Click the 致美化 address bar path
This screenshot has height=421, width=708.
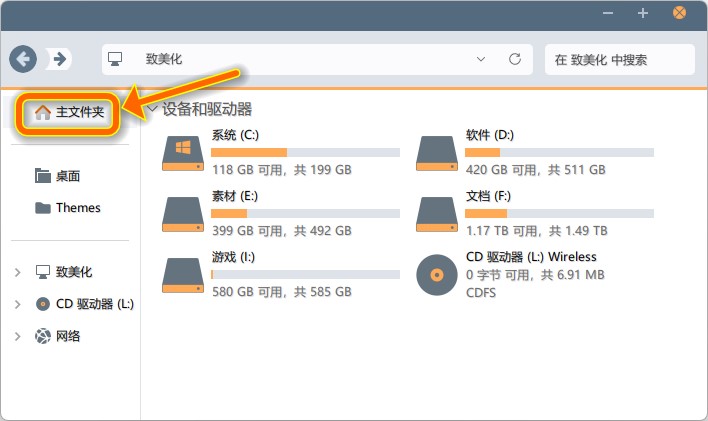[164, 59]
